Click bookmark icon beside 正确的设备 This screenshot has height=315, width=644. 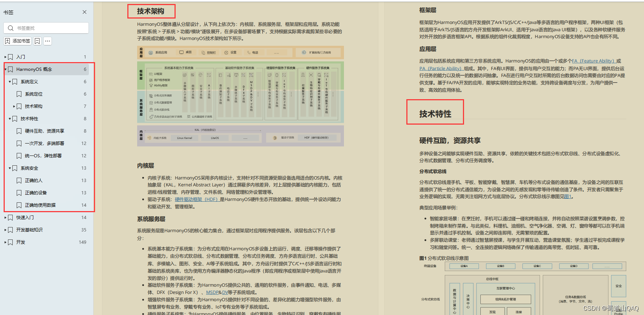[x=19, y=193]
